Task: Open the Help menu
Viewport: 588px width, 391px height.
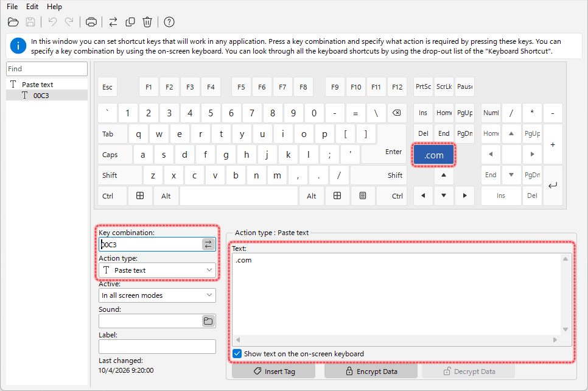Action: pos(54,7)
